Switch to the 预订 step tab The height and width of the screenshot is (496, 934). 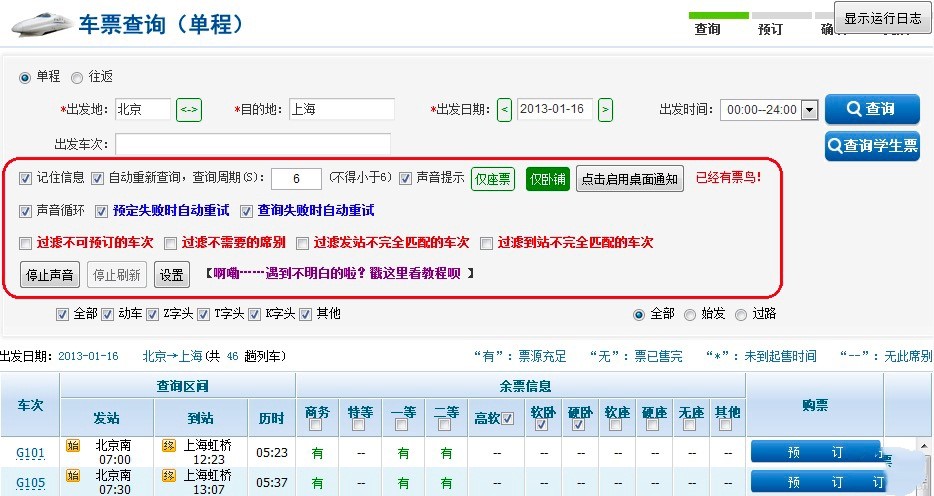point(770,29)
